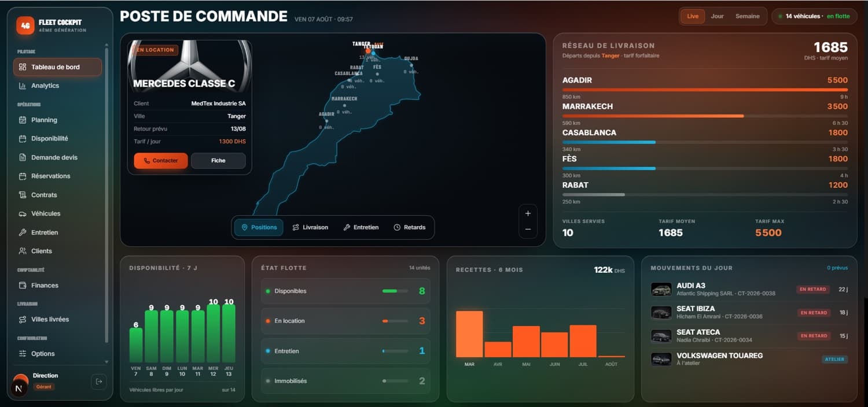Click the Entretien wrench icon in sidebar
This screenshot has width=868, height=407.
(23, 232)
